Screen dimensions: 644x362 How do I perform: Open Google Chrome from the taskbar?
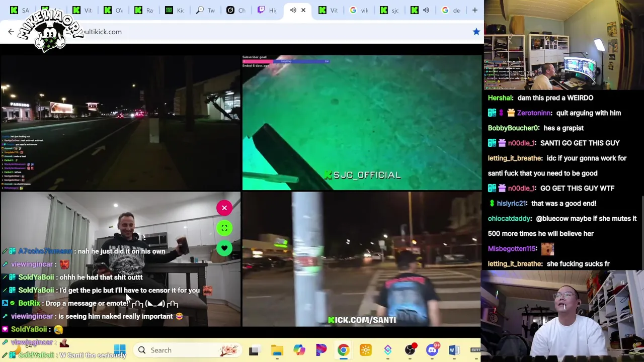click(x=343, y=350)
